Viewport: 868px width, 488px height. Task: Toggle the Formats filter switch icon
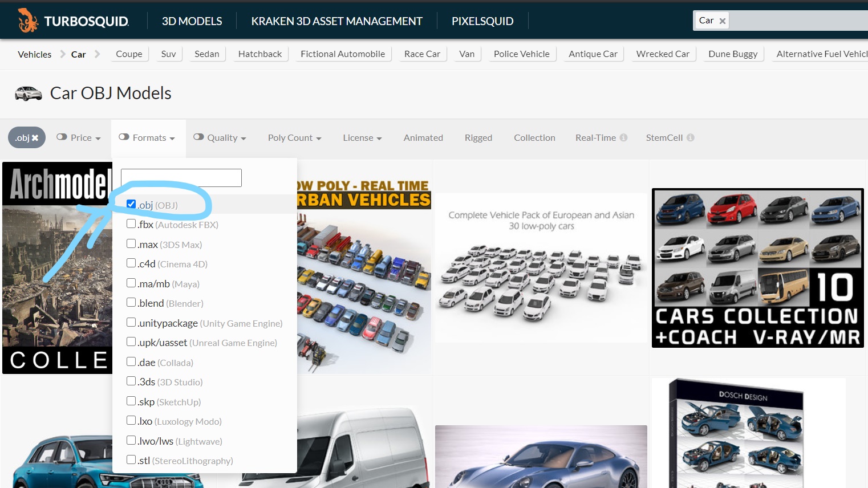pyautogui.click(x=124, y=137)
